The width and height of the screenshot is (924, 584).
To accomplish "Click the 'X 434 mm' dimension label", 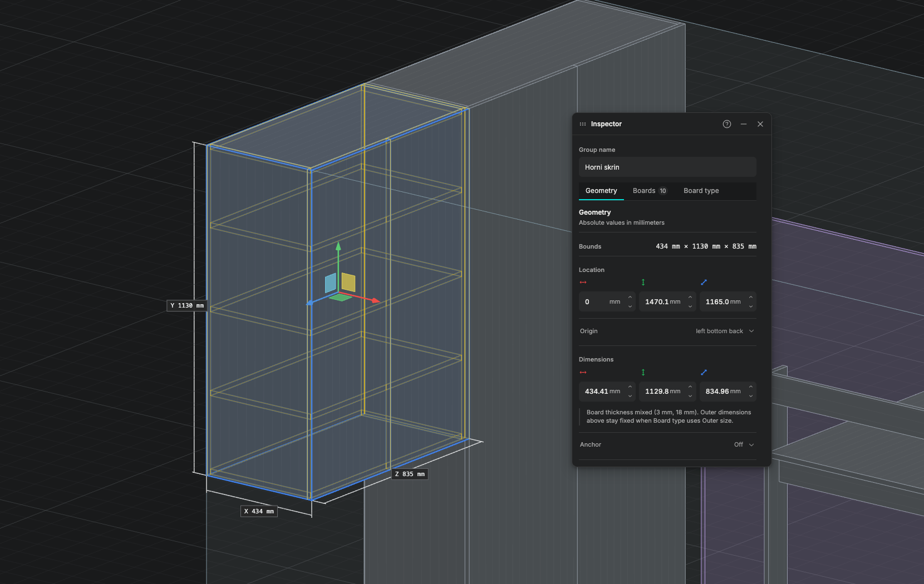I will click(x=259, y=511).
